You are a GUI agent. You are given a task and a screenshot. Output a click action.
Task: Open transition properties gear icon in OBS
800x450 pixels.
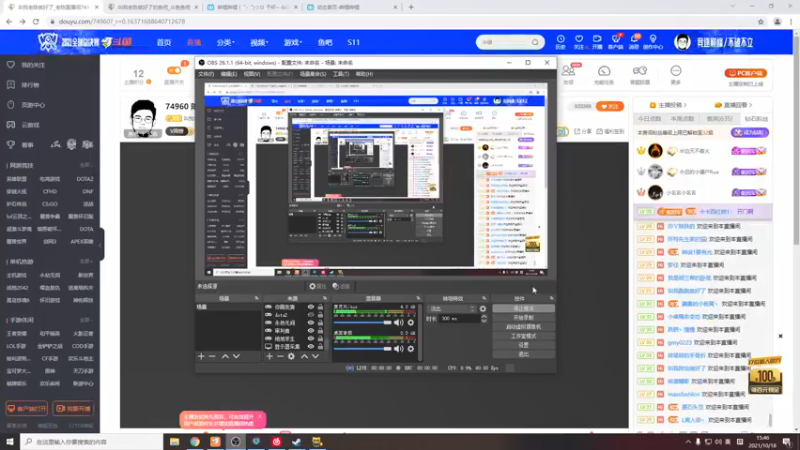point(483,309)
